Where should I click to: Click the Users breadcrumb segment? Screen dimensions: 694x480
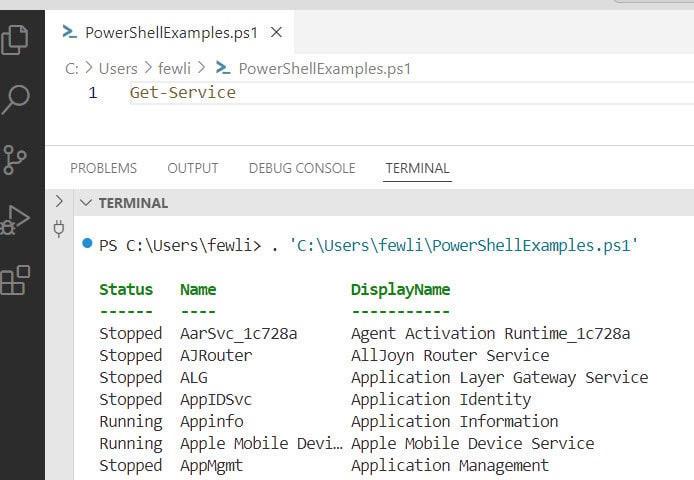(x=118, y=69)
